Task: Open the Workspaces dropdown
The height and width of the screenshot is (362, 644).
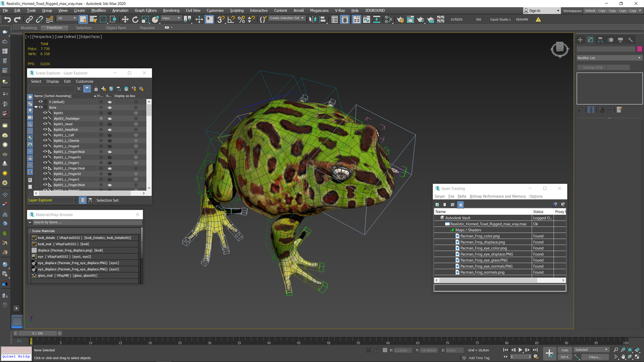Action: pos(612,11)
